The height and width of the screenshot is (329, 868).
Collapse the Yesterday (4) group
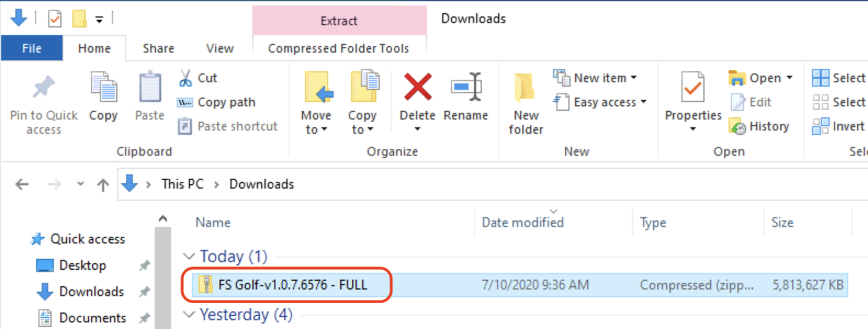189,314
